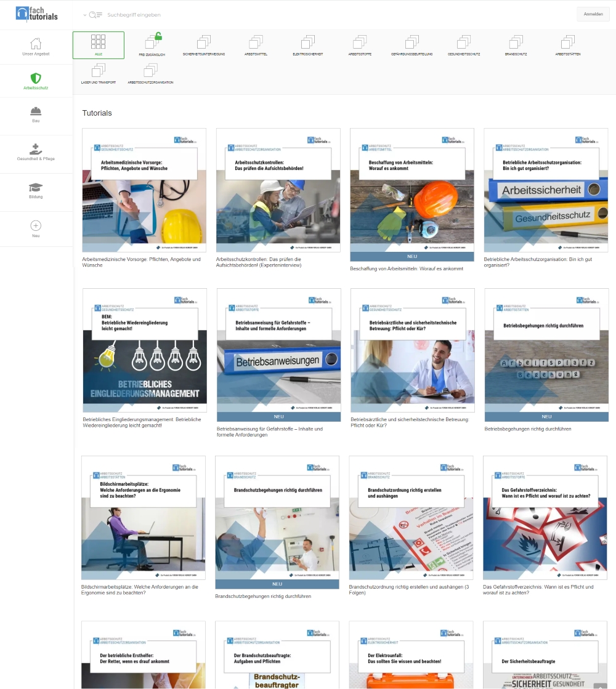616x689 pixels.
Task: Open Der Brandschutzbeauftragte thumbnail
Action: point(277,655)
